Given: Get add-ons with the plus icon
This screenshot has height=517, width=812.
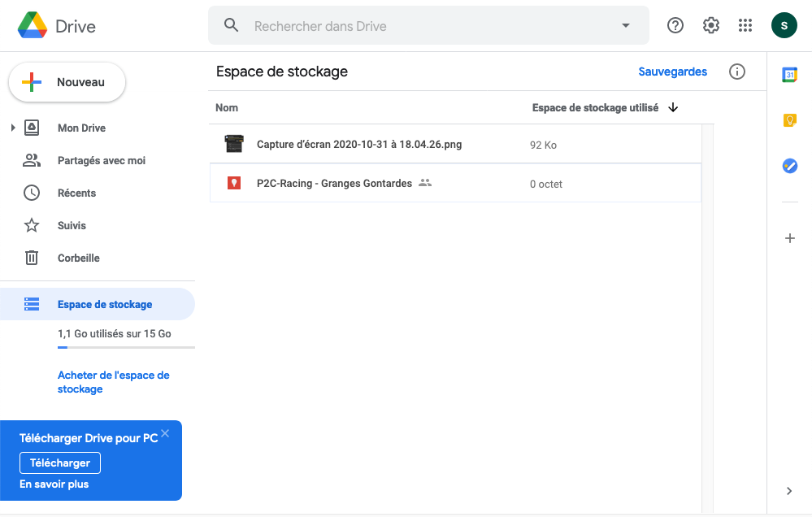Looking at the screenshot, I should (790, 238).
